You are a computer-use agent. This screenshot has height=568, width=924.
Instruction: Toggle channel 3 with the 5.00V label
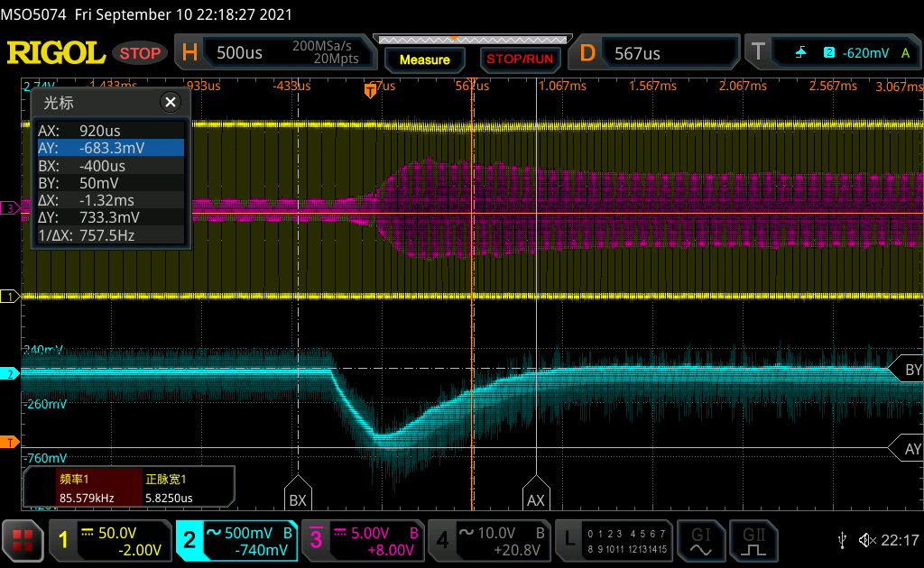click(363, 540)
